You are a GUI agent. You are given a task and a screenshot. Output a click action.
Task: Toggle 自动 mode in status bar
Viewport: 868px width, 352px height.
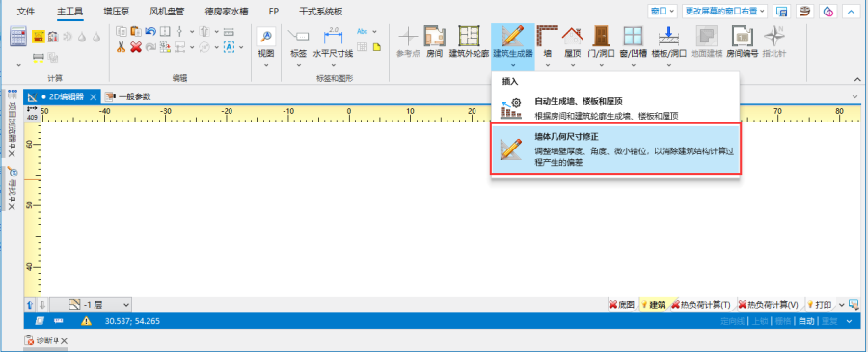pos(806,321)
